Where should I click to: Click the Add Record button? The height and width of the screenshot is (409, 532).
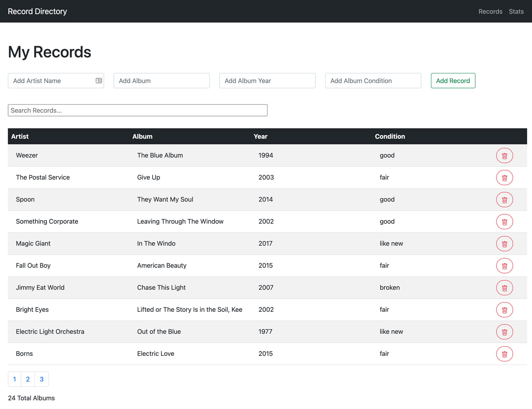(453, 81)
